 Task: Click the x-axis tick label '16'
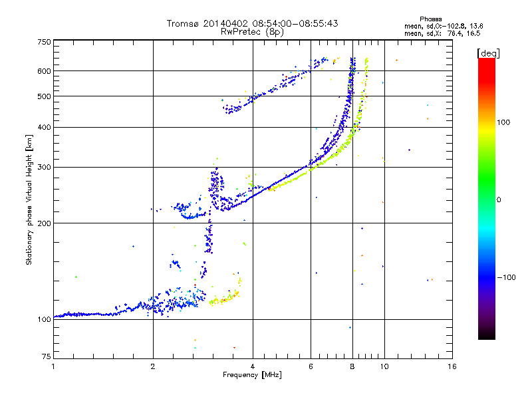(x=452, y=366)
